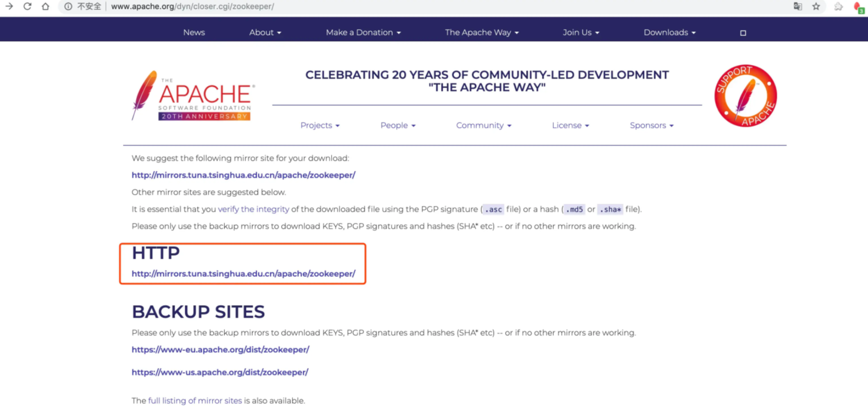Click the 'CELEBRATING 20 YEARS' banner heading
The height and width of the screenshot is (407, 868).
pos(487,81)
